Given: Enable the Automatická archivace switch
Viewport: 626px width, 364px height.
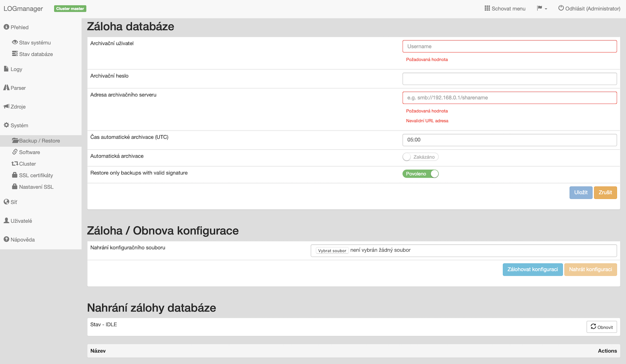Looking at the screenshot, I should click(x=420, y=157).
